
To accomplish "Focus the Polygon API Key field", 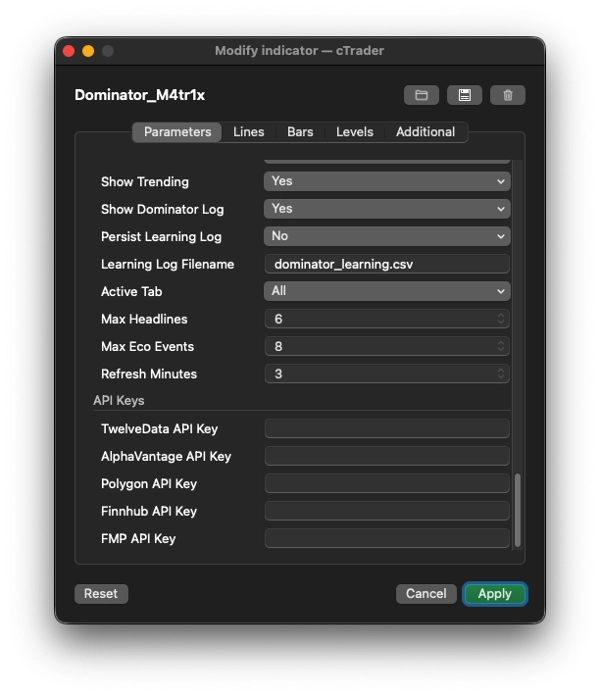I will 387,484.
